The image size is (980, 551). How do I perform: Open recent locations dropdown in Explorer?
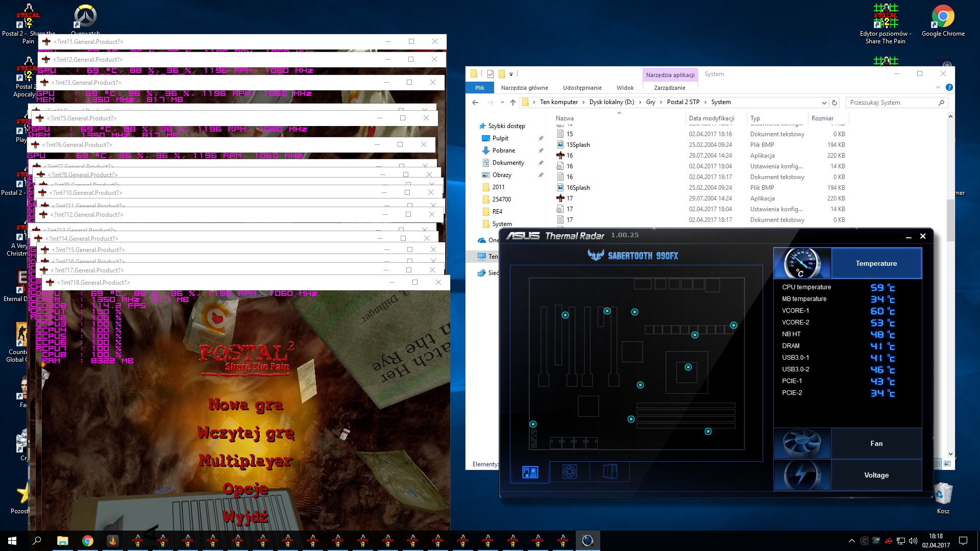point(502,103)
